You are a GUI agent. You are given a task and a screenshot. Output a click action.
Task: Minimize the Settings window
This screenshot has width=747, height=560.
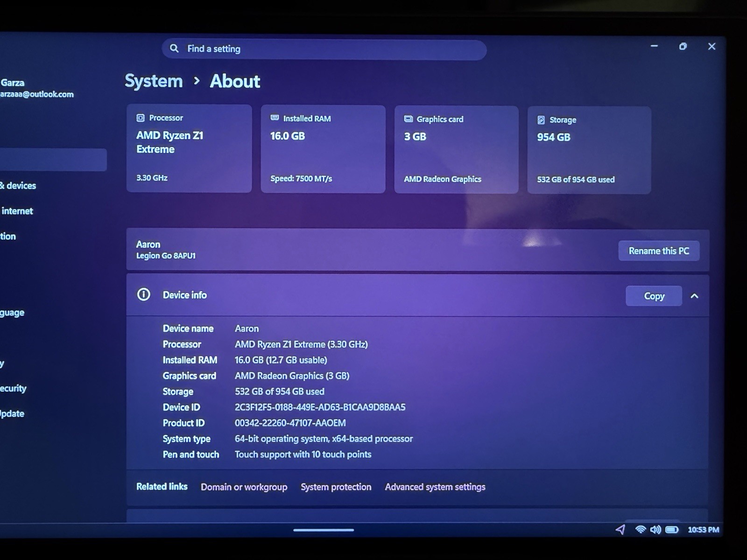pyautogui.click(x=654, y=46)
